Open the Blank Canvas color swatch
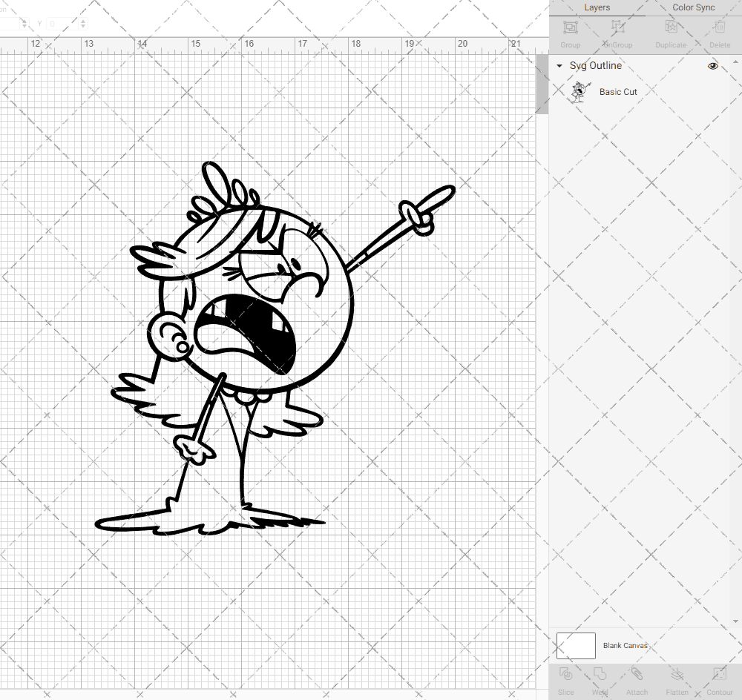This screenshot has height=700, width=742. 576,645
